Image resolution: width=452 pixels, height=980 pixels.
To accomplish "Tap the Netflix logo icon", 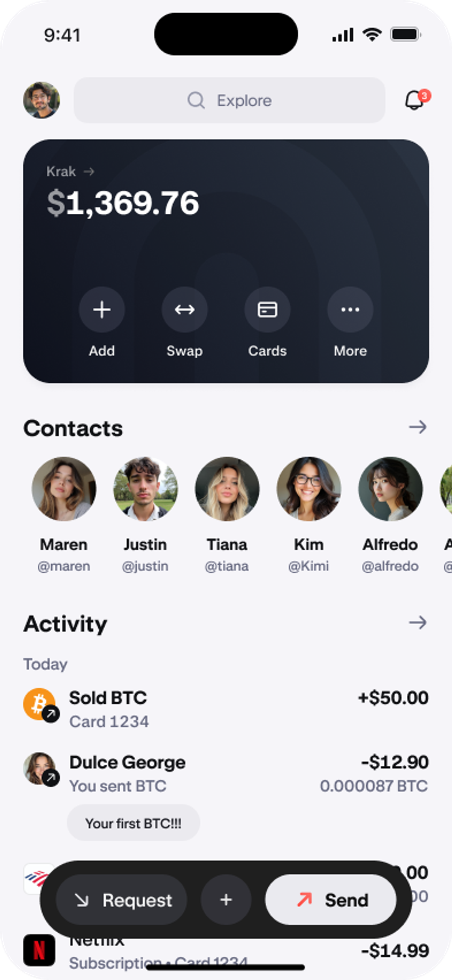I will coord(39,950).
